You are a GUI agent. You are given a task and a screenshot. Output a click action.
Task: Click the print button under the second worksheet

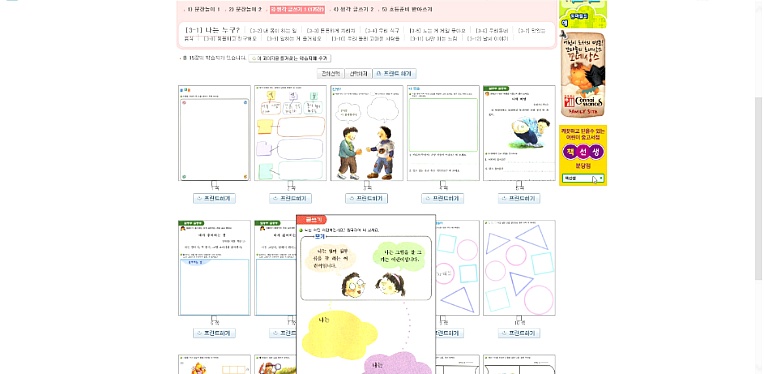(x=290, y=198)
